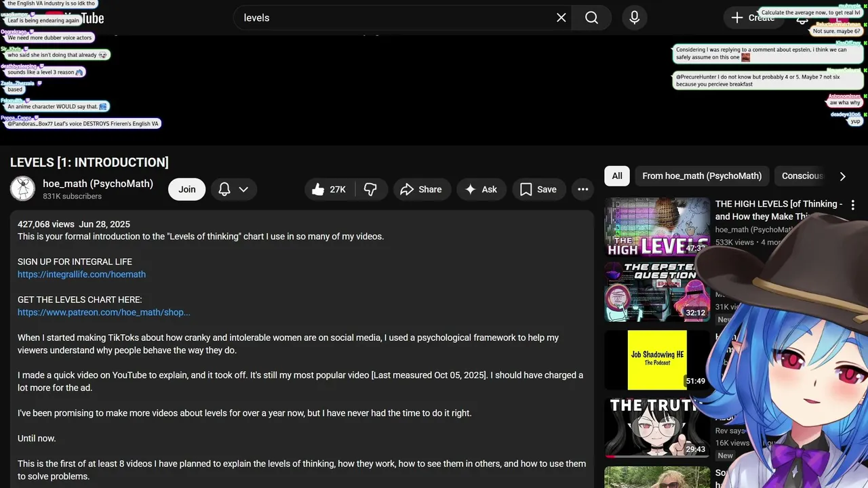Click the magnifier search button
The width and height of the screenshot is (868, 488).
point(591,18)
